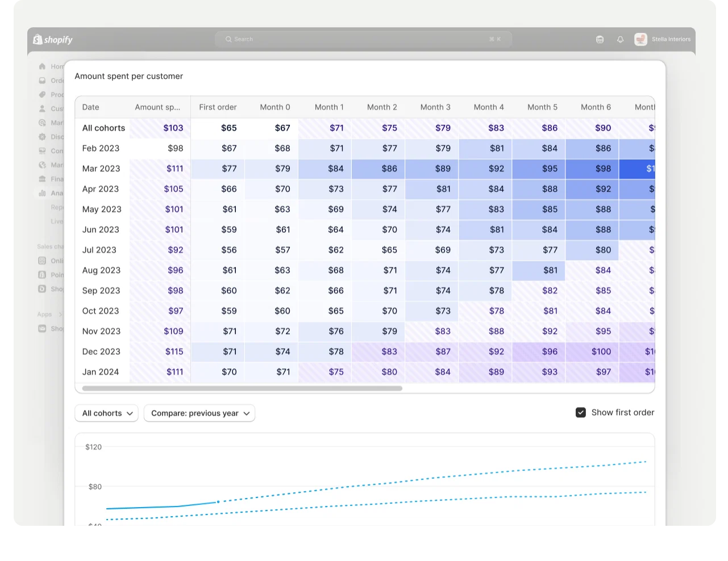Click the table's horizontal scrollbar
The image size is (728, 561).
(x=242, y=388)
